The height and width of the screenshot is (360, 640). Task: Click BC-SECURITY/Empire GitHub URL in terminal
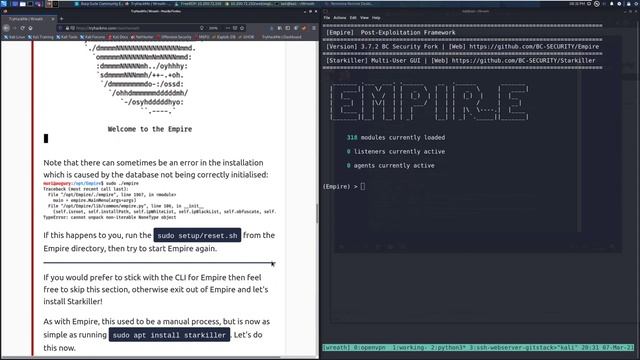click(x=534, y=47)
